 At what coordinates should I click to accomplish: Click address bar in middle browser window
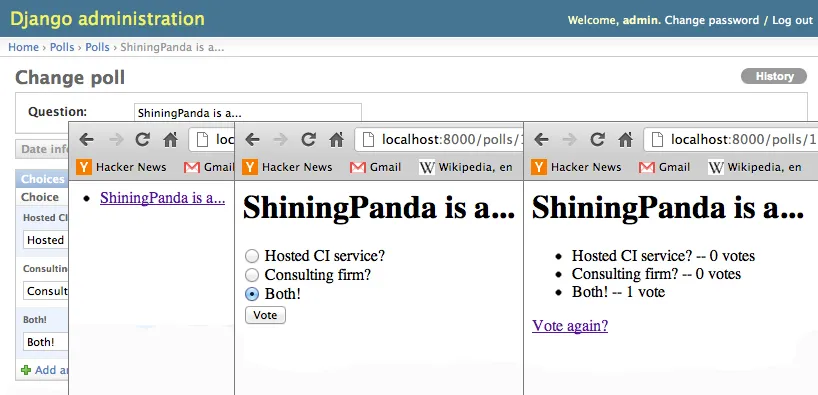(x=439, y=140)
